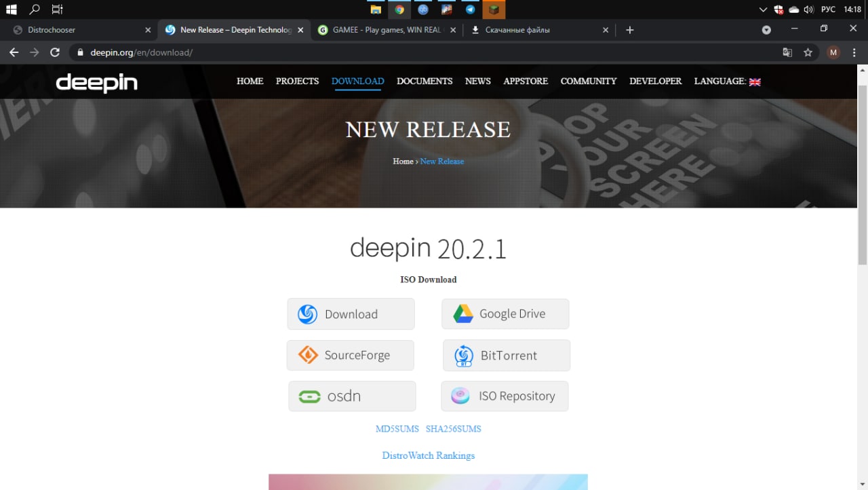Viewport: 868px width, 490px height.
Task: Open the DOCUMENTS menu item
Action: coord(425,81)
